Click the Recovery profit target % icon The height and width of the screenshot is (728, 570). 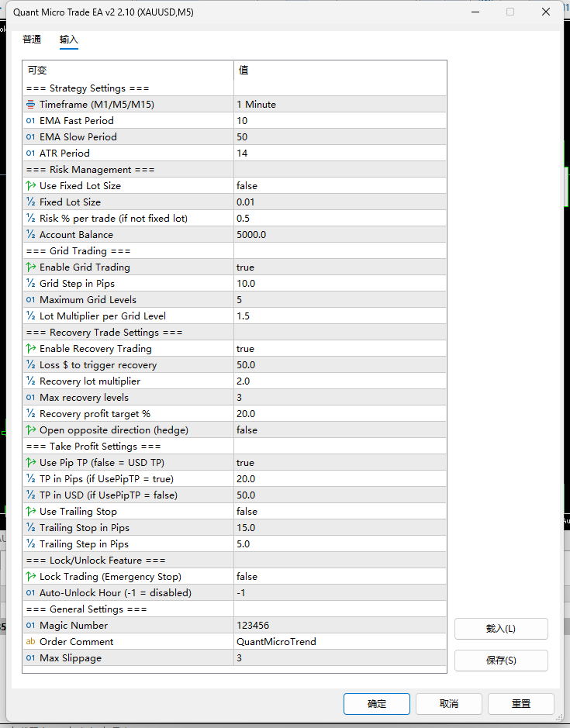(x=31, y=414)
